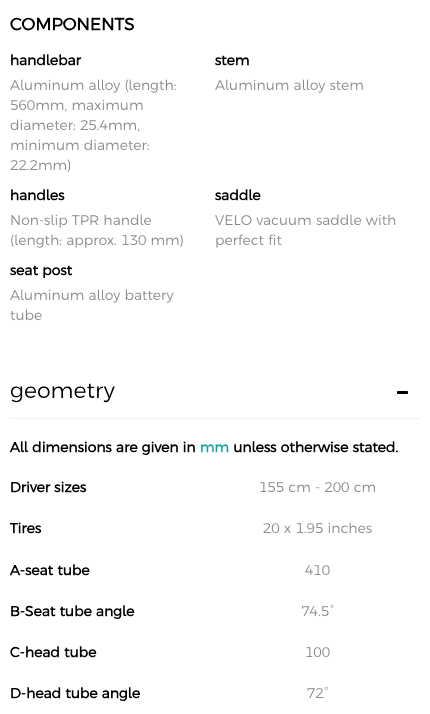Select the 155 cm - 200 cm value
This screenshot has width=430, height=714.
317,487
